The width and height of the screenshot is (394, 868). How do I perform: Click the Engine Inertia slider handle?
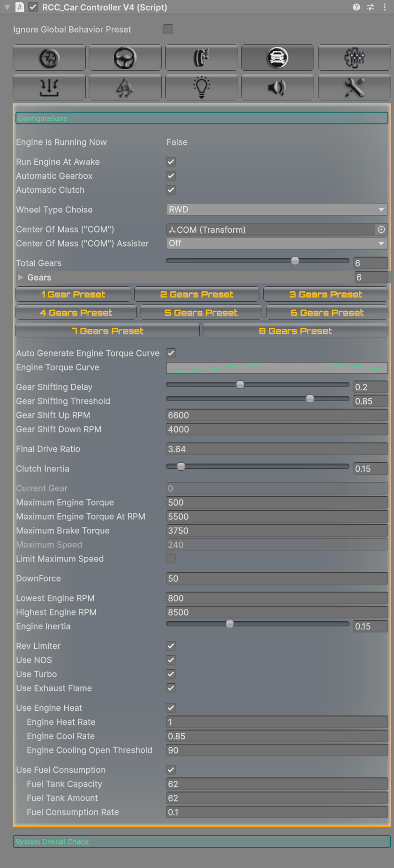230,624
